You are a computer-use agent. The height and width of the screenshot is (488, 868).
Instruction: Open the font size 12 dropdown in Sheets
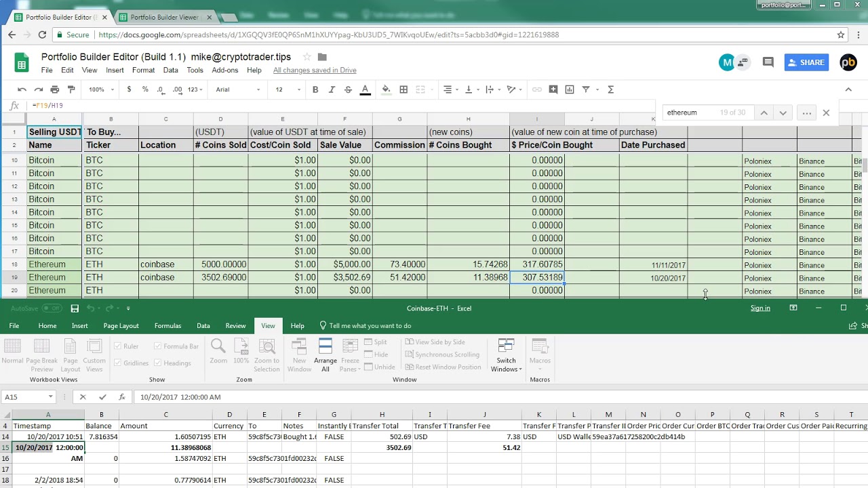point(288,89)
